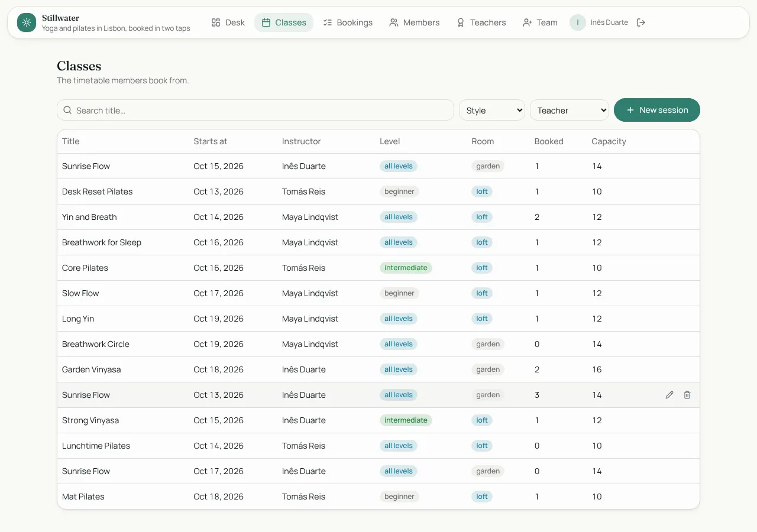This screenshot has width=757, height=532.
Task: Click the Yin and Breath class title
Action: (x=89, y=217)
